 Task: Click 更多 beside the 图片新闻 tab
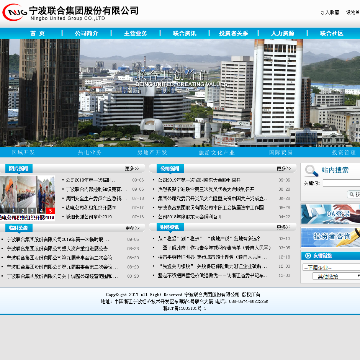coord(132,169)
